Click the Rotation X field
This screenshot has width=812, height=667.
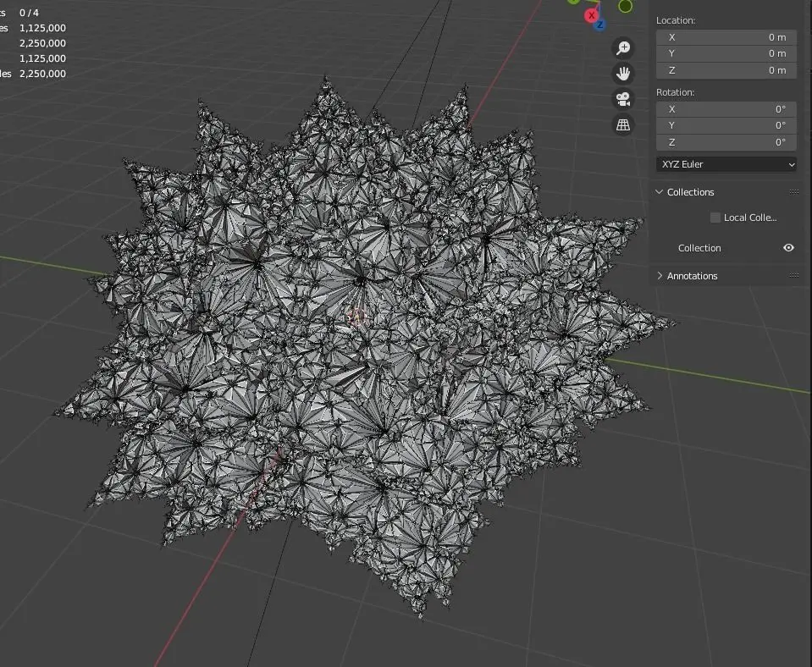pos(726,109)
